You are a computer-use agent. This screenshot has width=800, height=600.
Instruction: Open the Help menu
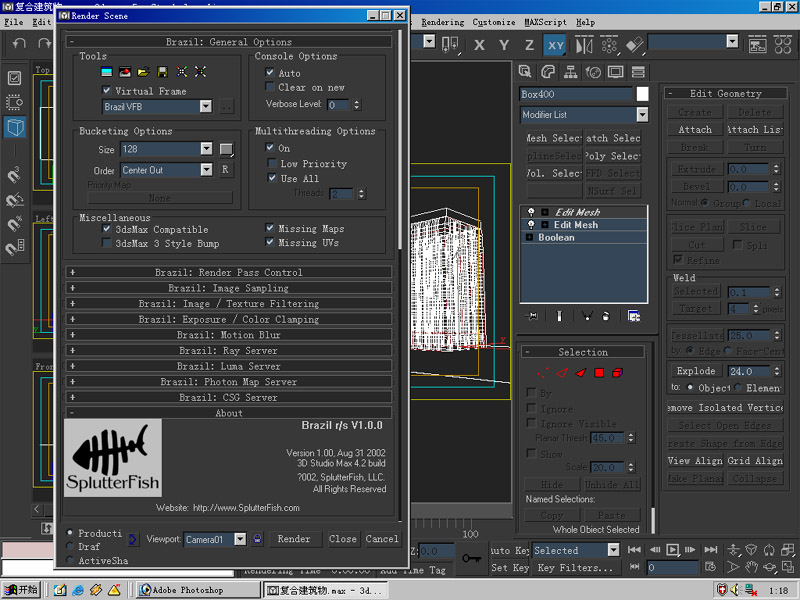click(x=585, y=22)
